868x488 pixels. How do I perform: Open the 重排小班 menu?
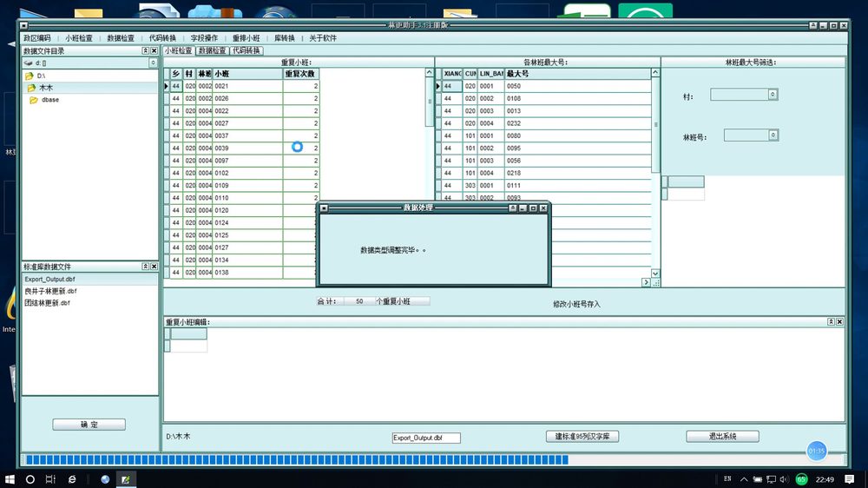[246, 38]
